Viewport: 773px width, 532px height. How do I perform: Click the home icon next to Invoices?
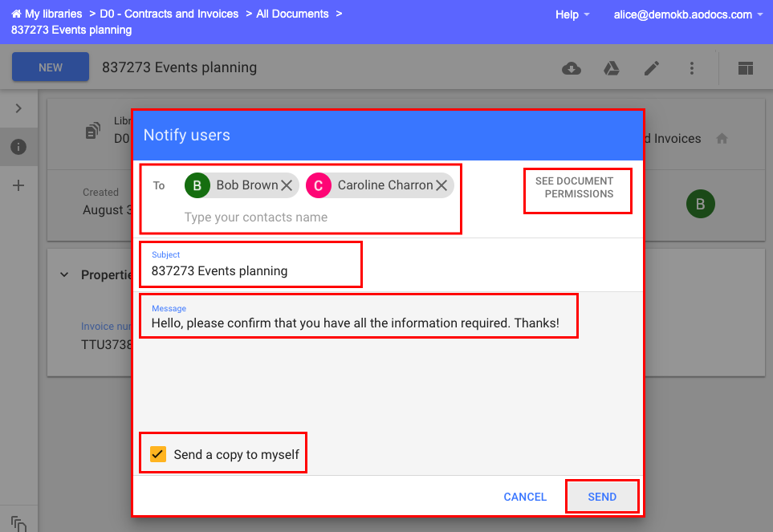721,138
